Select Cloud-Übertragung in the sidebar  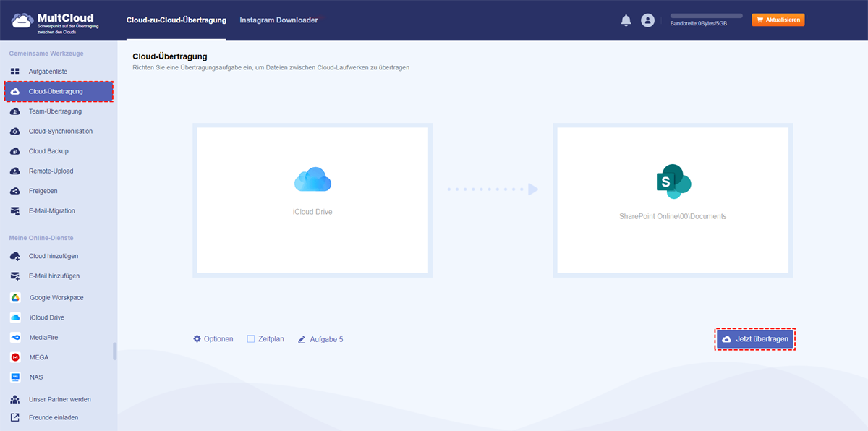59,92
